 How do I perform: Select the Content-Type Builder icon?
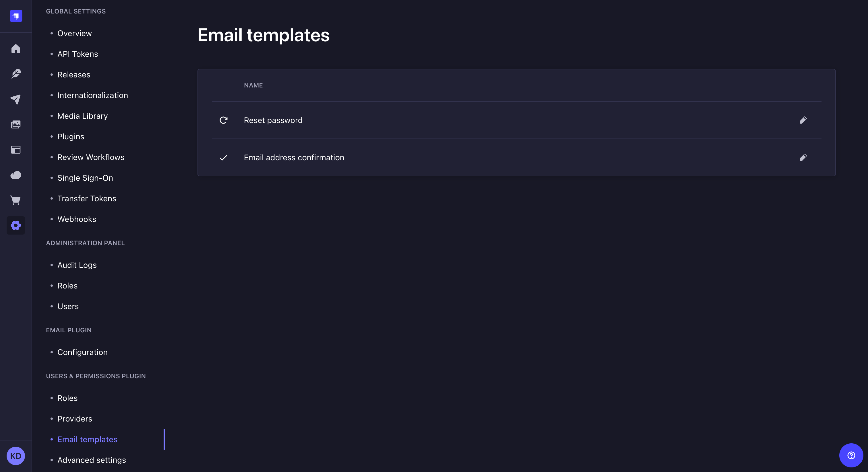pyautogui.click(x=15, y=150)
